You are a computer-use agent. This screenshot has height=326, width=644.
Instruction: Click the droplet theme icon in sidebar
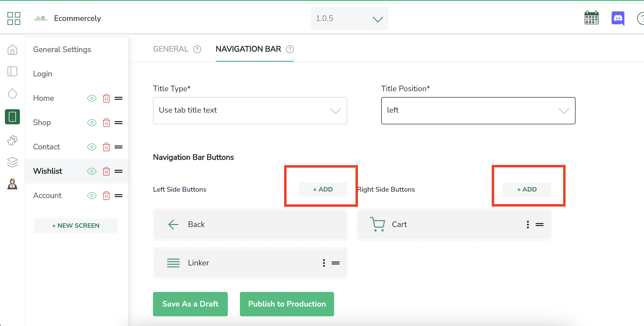click(12, 94)
